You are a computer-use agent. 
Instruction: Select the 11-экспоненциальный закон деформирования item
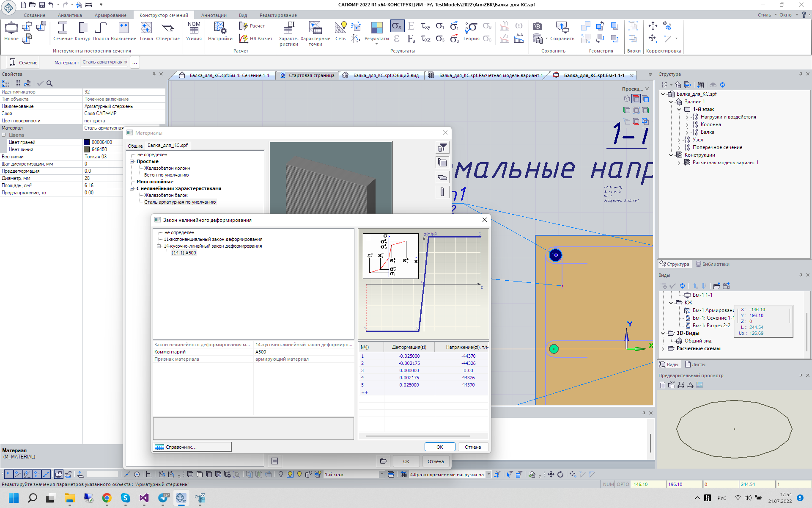click(x=213, y=239)
